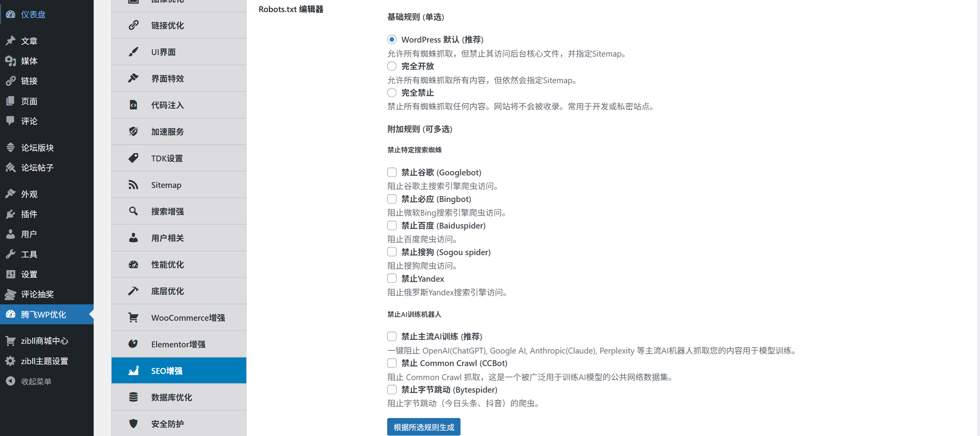This screenshot has width=980, height=436.
Task: Select the 搜索增强 magnifier icon
Action: (133, 211)
